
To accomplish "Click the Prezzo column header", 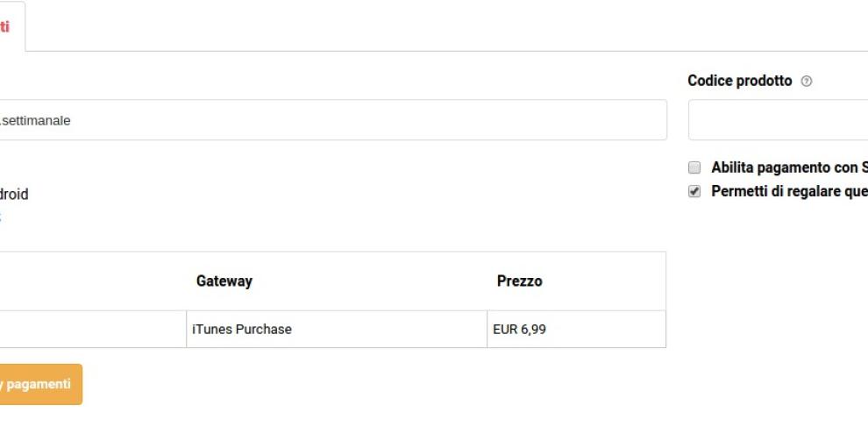I will click(519, 281).
